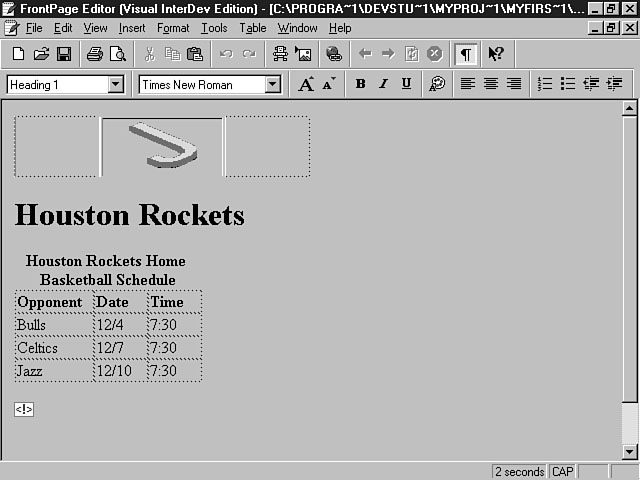This screenshot has height=480, width=640.
Task: Click the Help pointer icon
Action: click(496, 54)
